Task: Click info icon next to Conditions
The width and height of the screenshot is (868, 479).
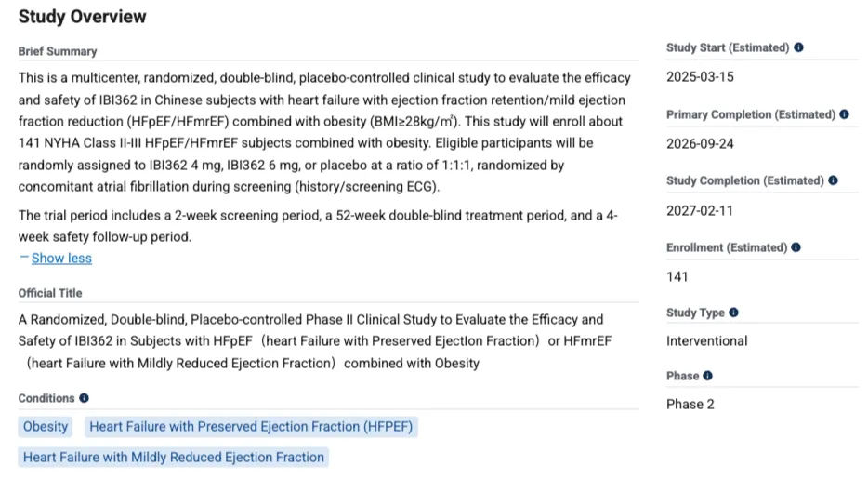Action: click(x=85, y=398)
